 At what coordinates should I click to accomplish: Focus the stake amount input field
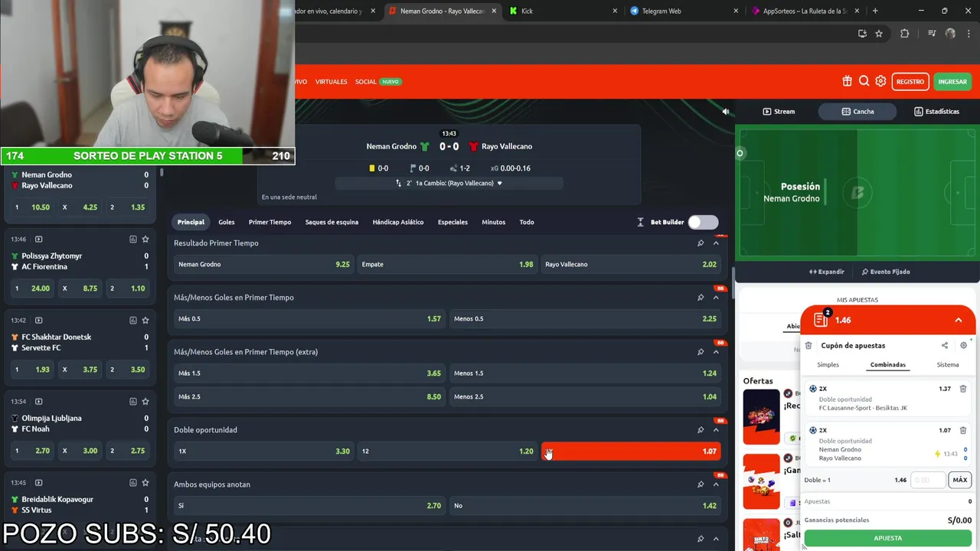[929, 480]
